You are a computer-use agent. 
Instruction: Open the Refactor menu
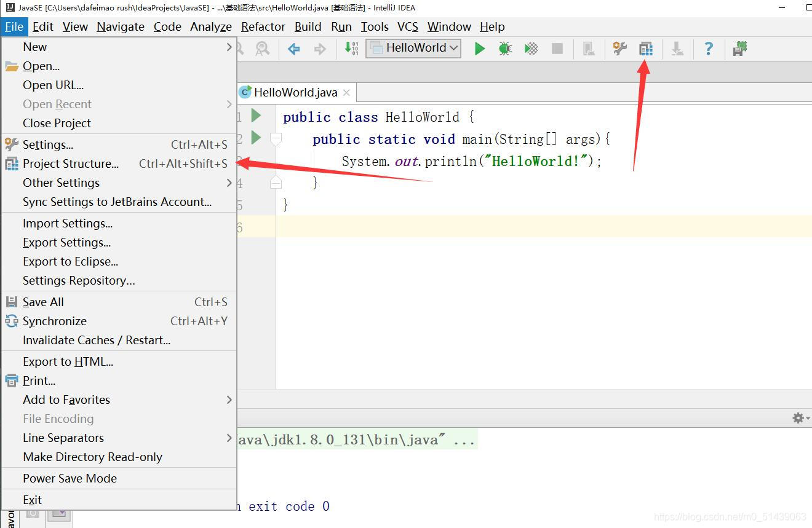[263, 26]
